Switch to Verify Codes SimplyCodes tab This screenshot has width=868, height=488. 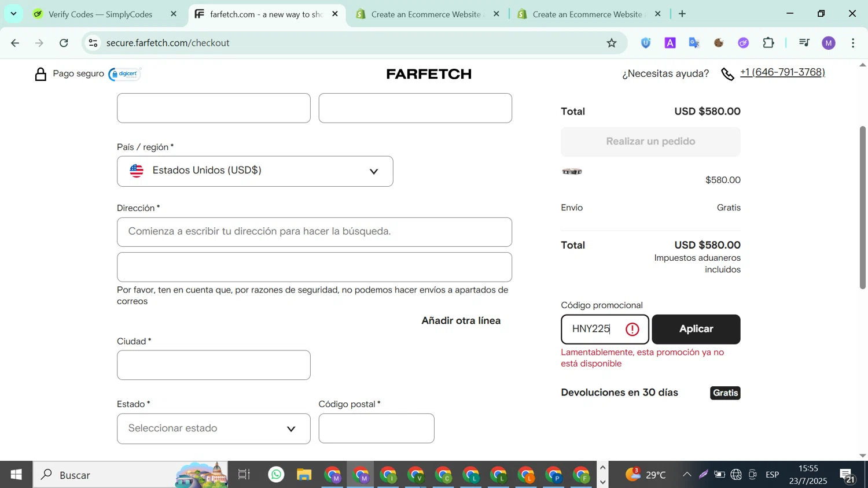click(x=101, y=14)
